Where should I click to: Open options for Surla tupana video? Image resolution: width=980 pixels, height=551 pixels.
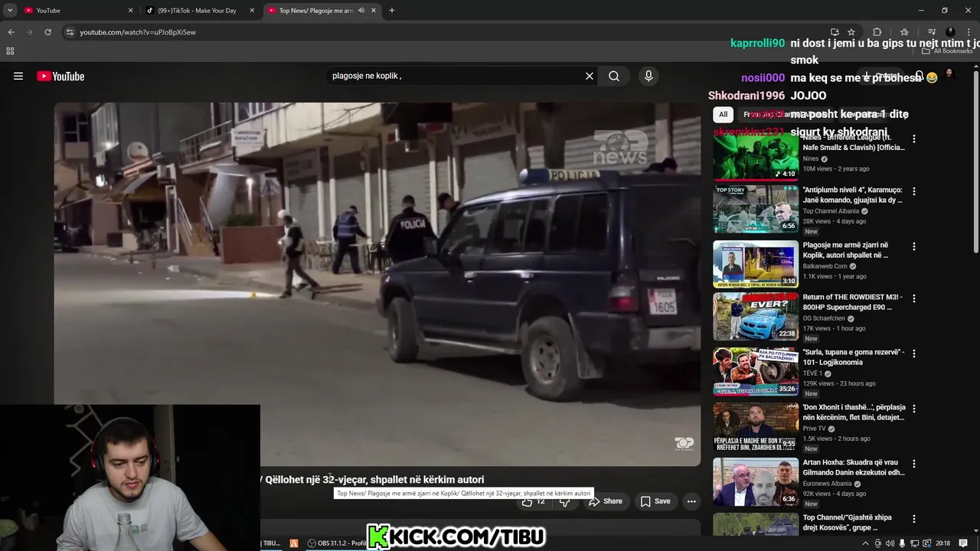tap(913, 354)
